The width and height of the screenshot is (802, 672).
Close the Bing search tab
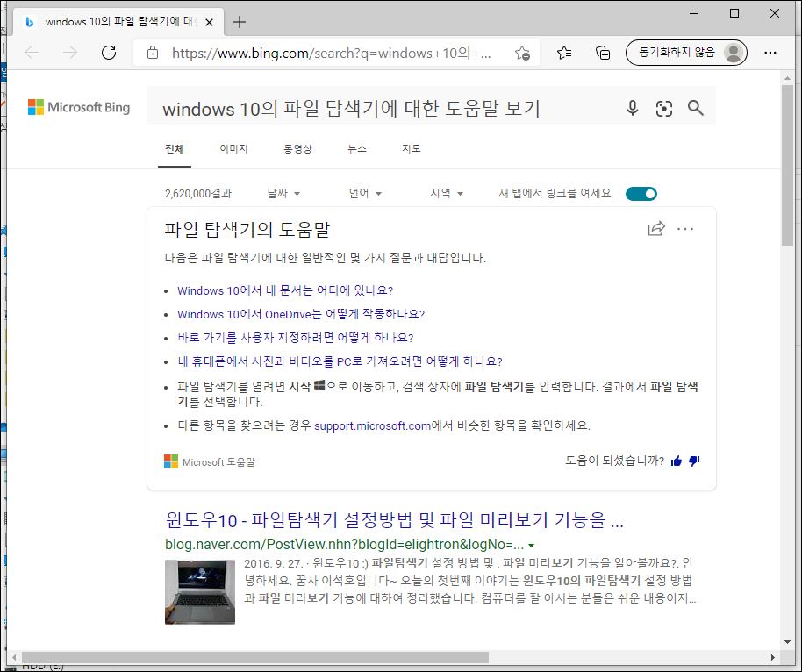(209, 22)
